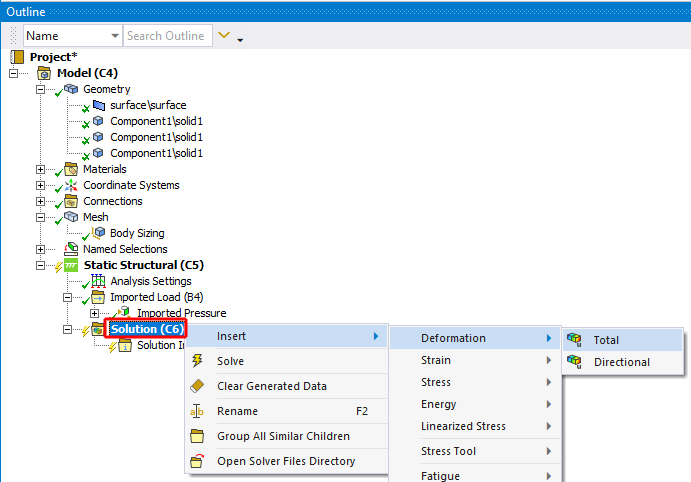Viewport: 691px width, 482px height.
Task: Click the Mesh icon in the tree
Action: (71, 217)
